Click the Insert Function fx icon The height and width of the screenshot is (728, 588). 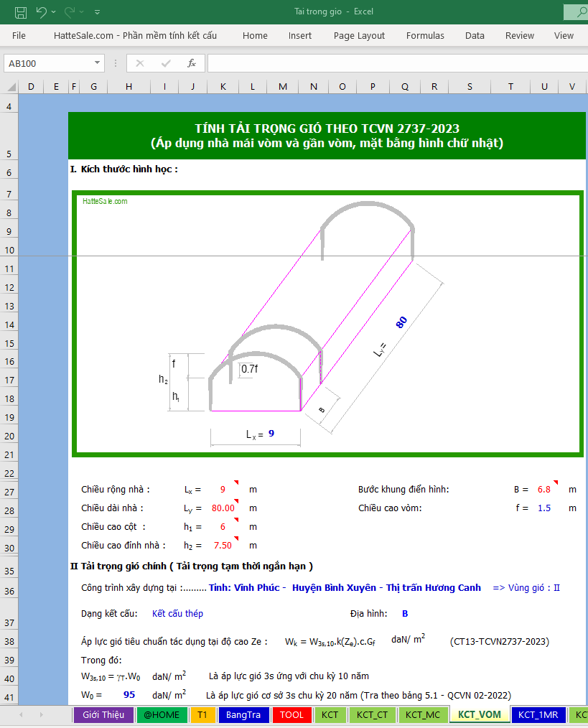(192, 63)
